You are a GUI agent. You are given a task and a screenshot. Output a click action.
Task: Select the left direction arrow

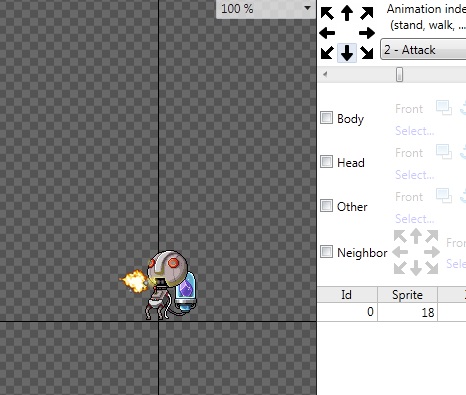point(327,33)
